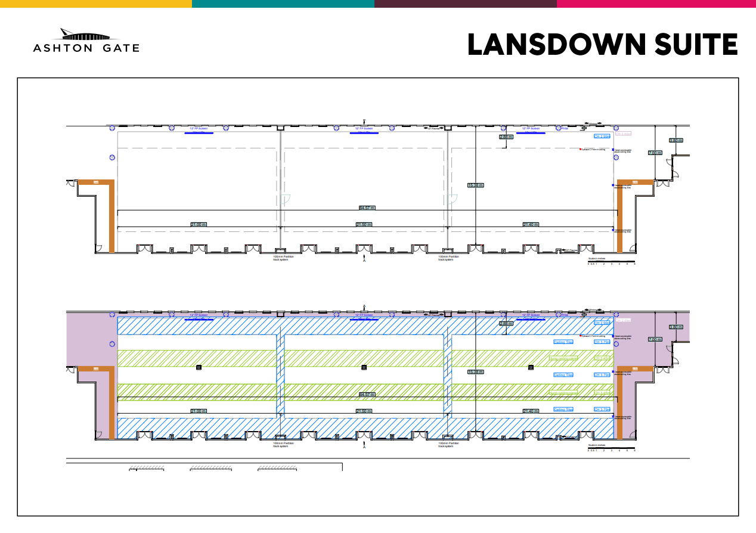This screenshot has width=756, height=533.
Task: Open the CH 2.99m height label
Action: tap(602, 135)
